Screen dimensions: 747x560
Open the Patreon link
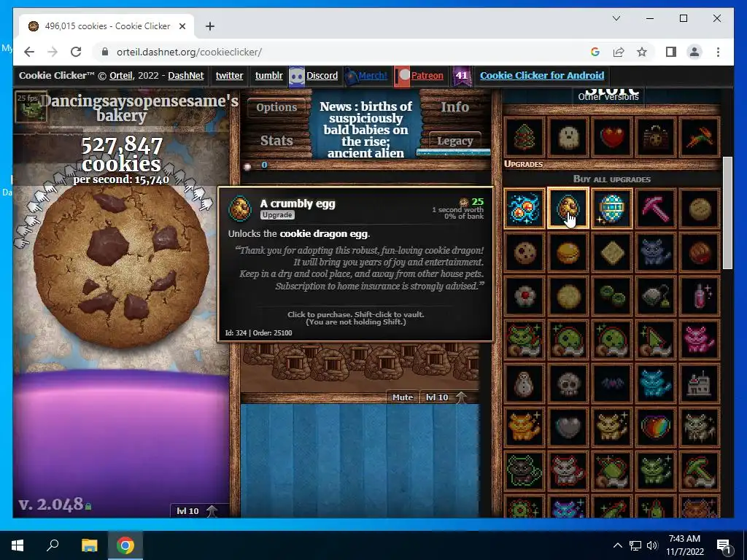click(x=427, y=76)
